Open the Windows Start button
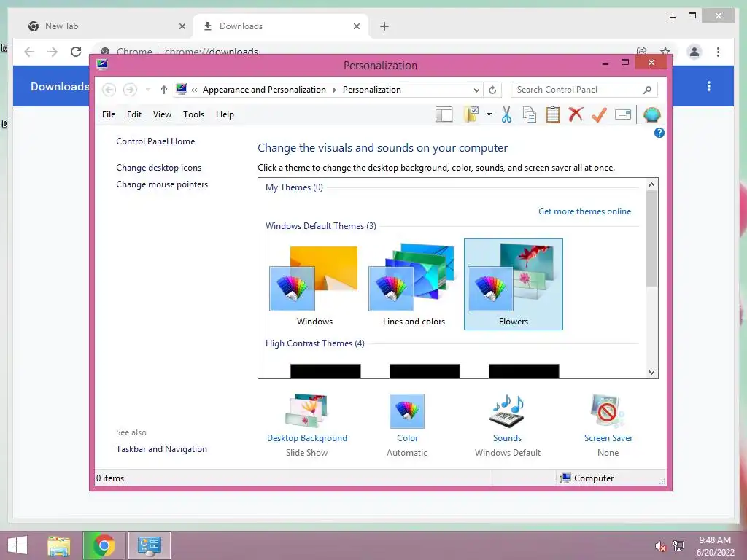747x560 pixels. point(18,545)
